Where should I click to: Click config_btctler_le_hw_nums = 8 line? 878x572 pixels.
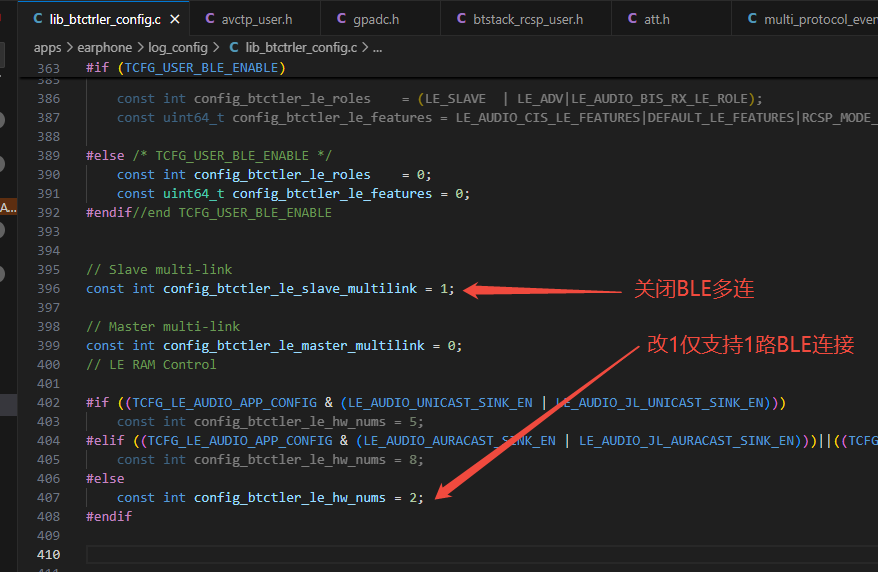point(270,460)
